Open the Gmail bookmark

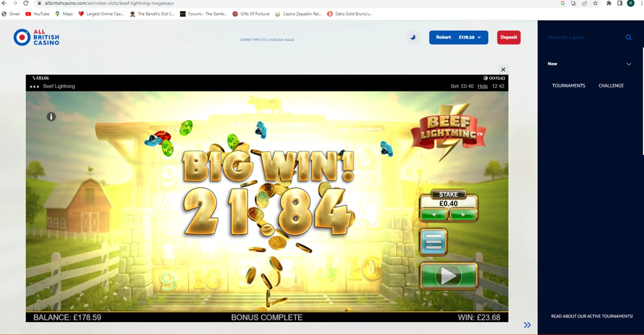(x=11, y=14)
